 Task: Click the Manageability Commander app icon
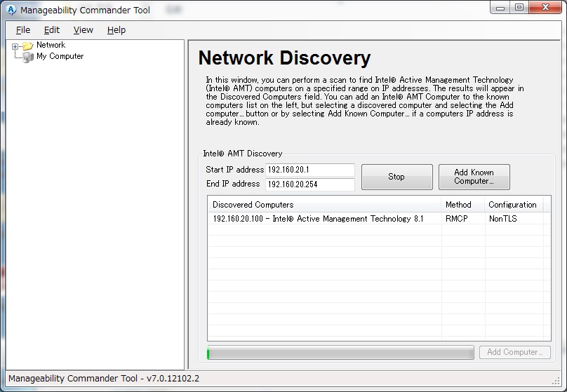point(11,10)
